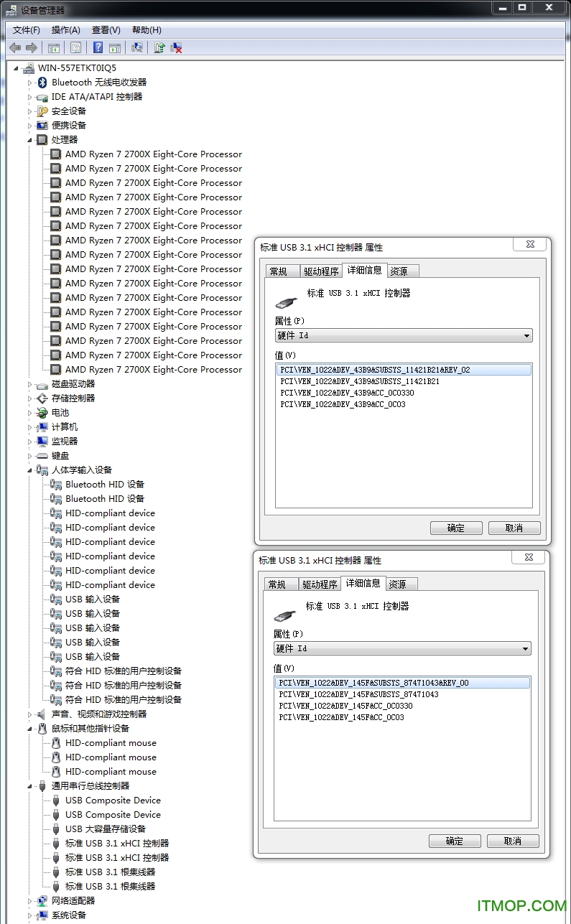Image resolution: width=571 pixels, height=924 pixels.
Task: Select value PCI\VEN_1022&DEV_43B9&SUBSYS_11421B21&REV_02
Action: [x=404, y=370]
